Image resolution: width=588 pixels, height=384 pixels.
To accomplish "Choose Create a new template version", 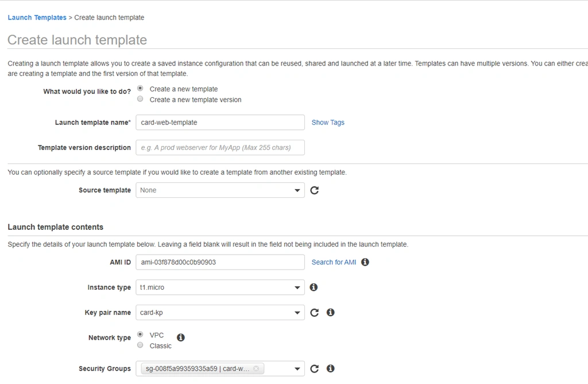I will click(x=140, y=99).
